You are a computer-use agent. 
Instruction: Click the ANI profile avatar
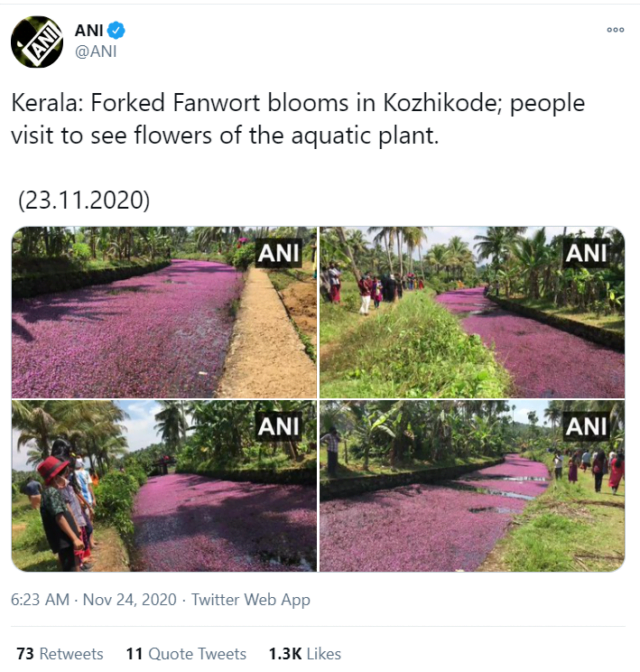point(36,42)
